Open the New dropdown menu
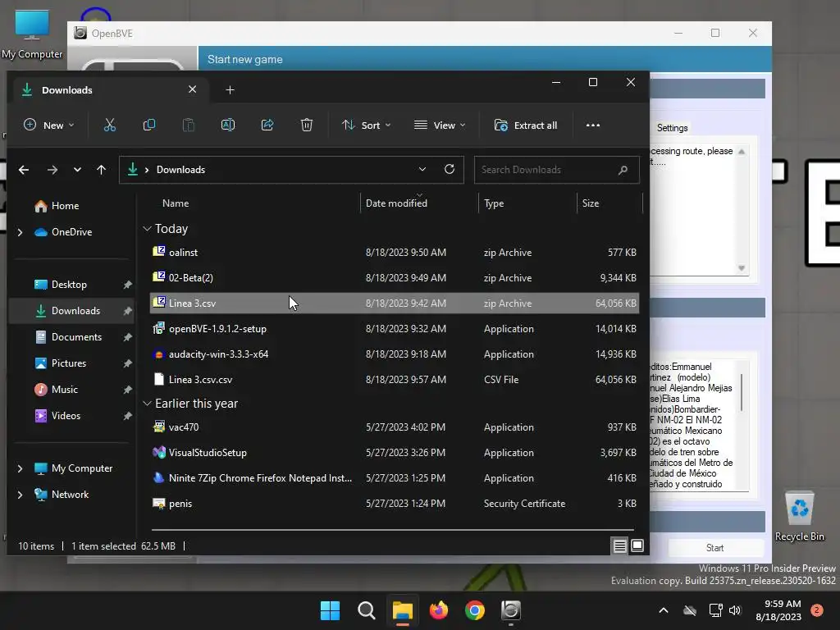840x630 pixels. pyautogui.click(x=48, y=126)
